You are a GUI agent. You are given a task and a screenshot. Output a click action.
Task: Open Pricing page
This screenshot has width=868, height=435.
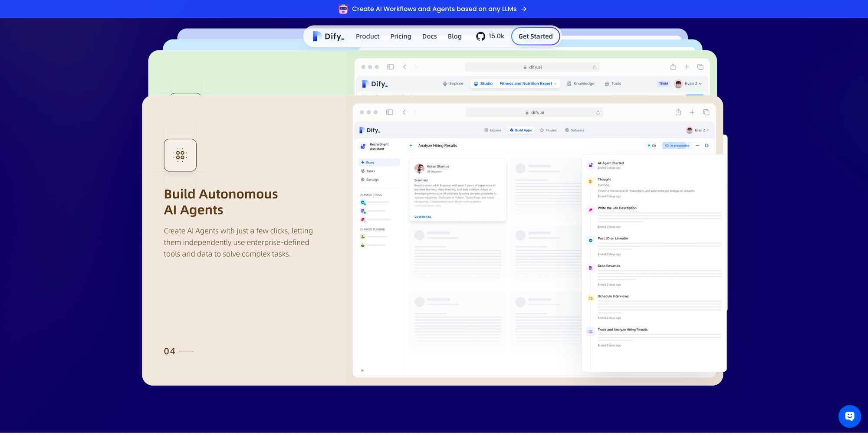(401, 36)
